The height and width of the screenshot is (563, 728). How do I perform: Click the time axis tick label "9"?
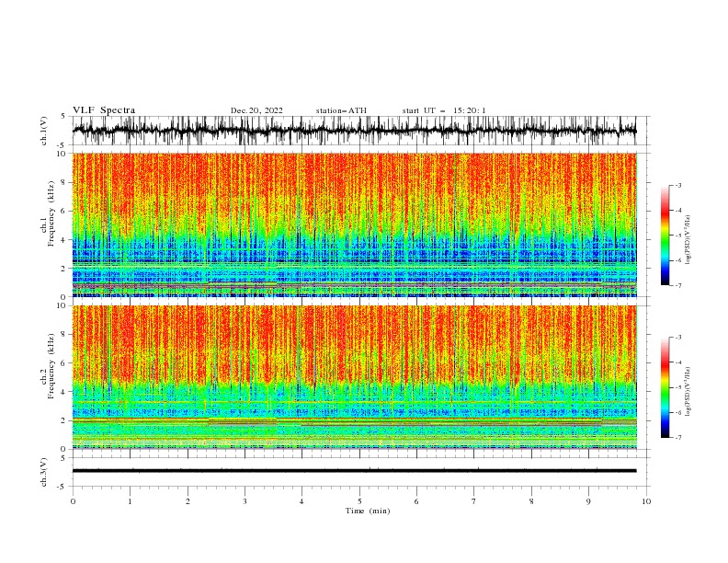[588, 501]
